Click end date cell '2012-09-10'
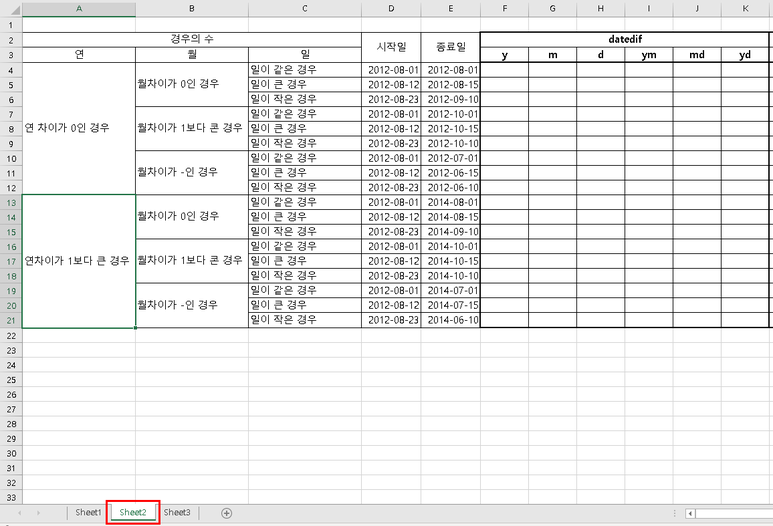This screenshot has height=526, width=773. [451, 99]
